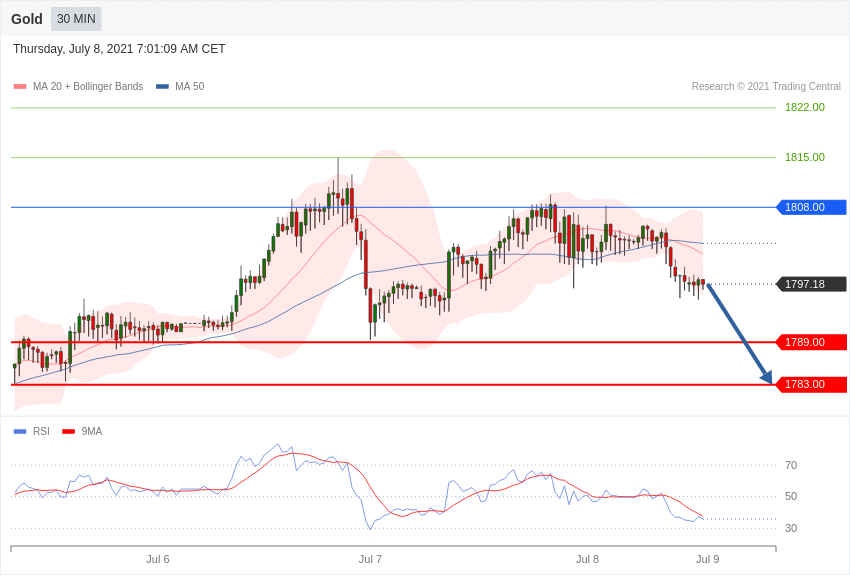
Task: Toggle the MA 50 legend label
Action: (189, 87)
